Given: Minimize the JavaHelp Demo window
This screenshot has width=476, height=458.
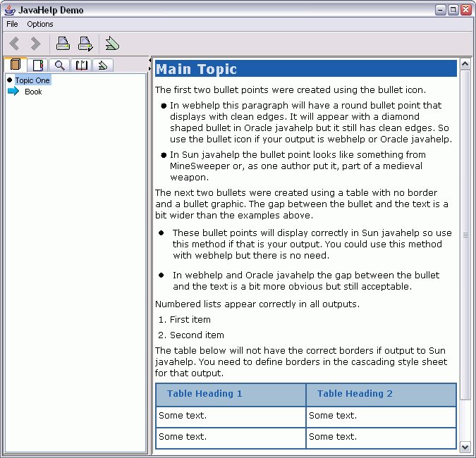Looking at the screenshot, I should [440, 10].
